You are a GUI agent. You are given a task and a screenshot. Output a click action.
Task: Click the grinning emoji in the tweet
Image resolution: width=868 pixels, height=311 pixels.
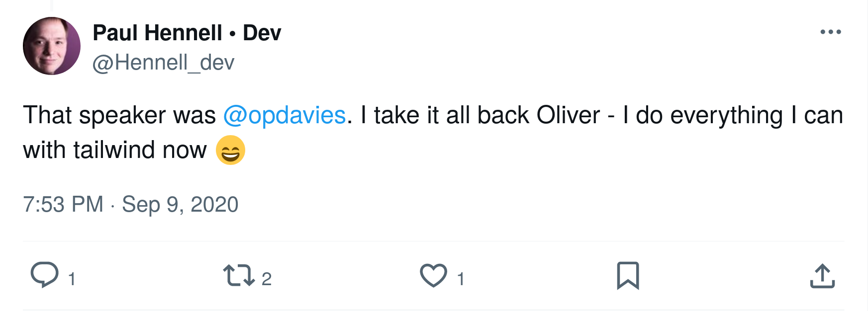pyautogui.click(x=230, y=150)
